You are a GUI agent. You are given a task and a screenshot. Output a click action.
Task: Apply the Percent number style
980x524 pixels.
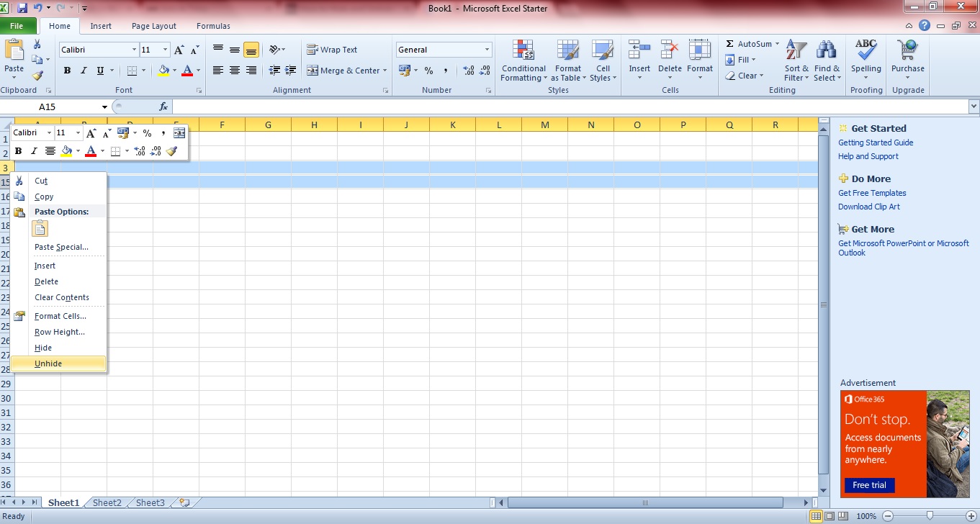(x=429, y=71)
